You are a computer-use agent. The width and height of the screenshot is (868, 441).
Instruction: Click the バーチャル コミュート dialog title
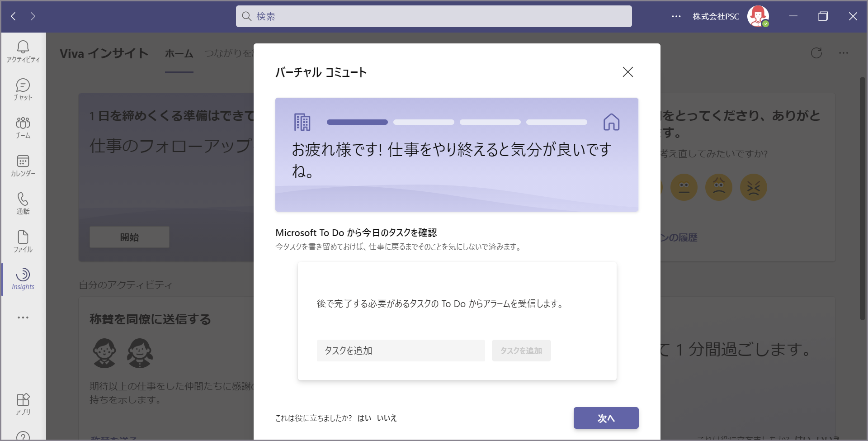click(321, 72)
